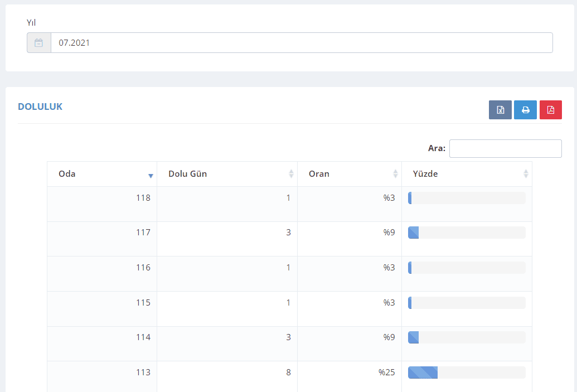Click the Ara: search label
Image resolution: width=577 pixels, height=392 pixels.
coord(437,148)
